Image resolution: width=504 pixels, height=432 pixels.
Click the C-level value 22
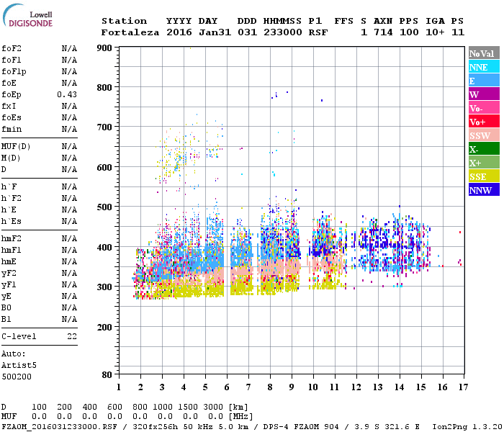72,336
